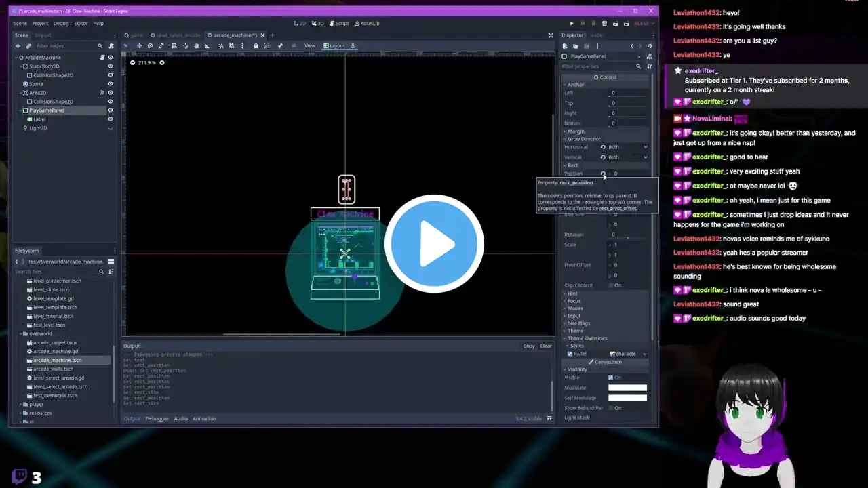Open AssetLib workspace
The image size is (868, 488).
(x=367, y=23)
